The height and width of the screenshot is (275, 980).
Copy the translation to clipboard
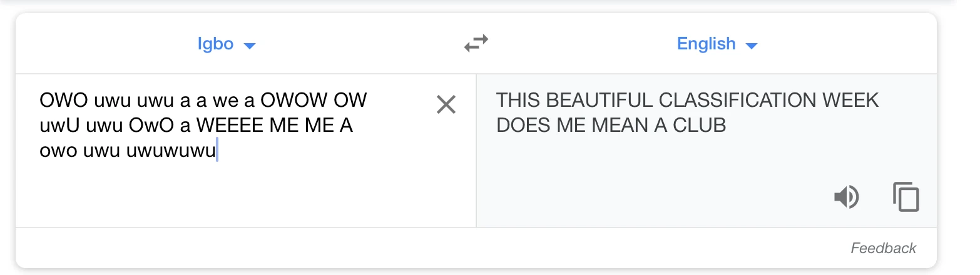tap(906, 197)
